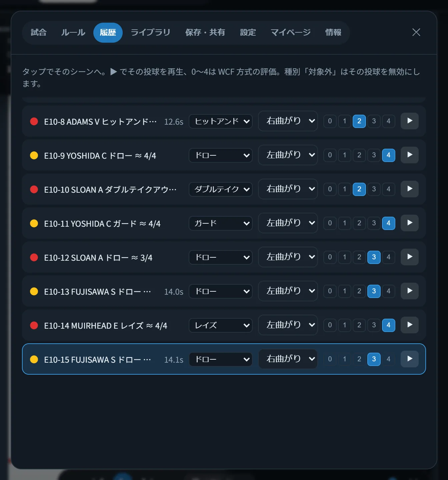This screenshot has width=448, height=480.
Task: Play the E10-12 SLOAN A shot
Action: click(409, 257)
